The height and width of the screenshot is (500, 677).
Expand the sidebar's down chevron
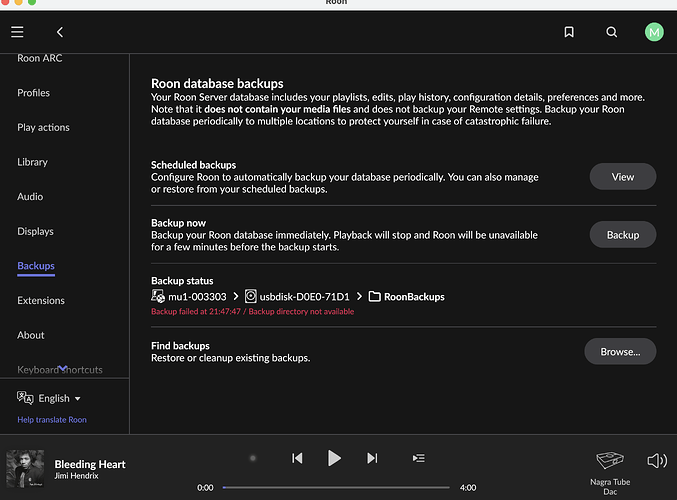tap(63, 368)
